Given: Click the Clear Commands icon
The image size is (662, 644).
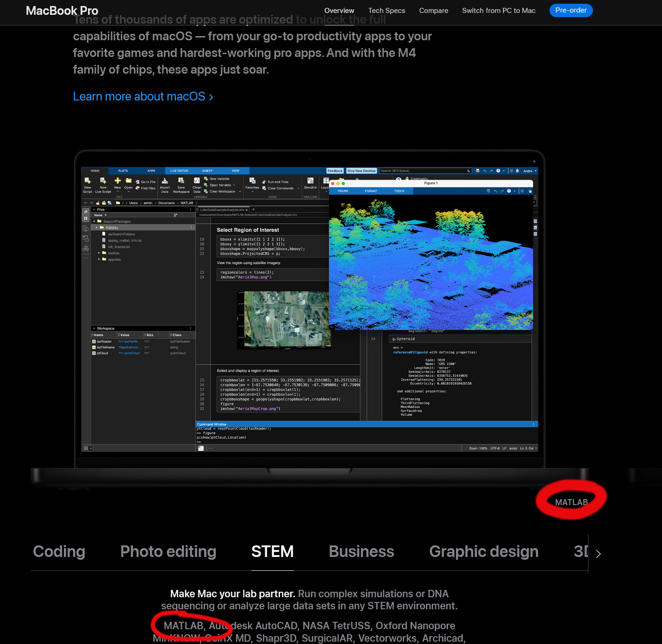Looking at the screenshot, I should click(264, 188).
